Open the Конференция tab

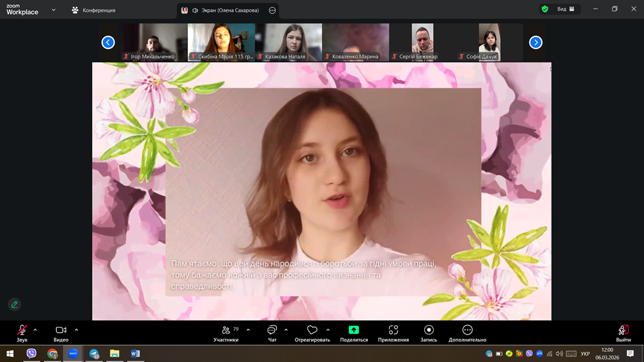coord(93,10)
